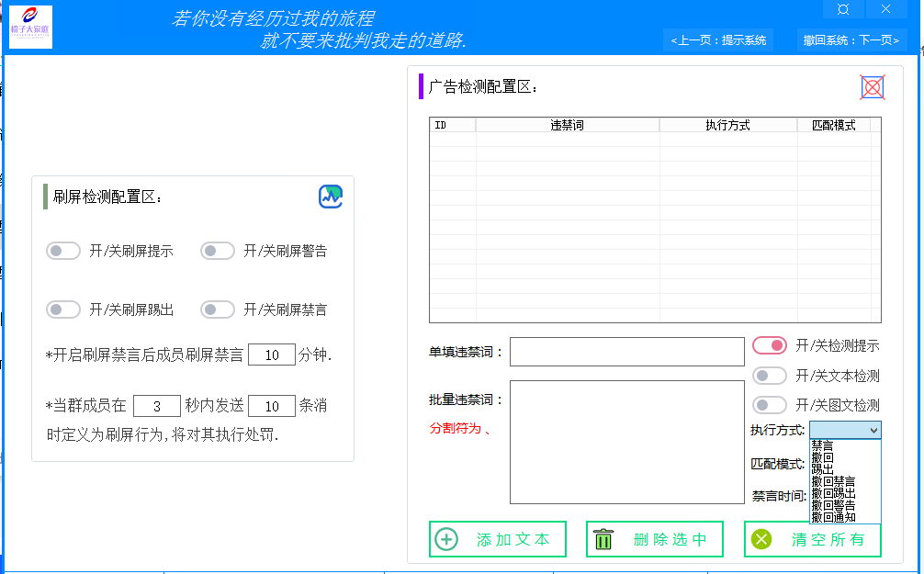Go to previous page 提示系统

click(x=718, y=40)
